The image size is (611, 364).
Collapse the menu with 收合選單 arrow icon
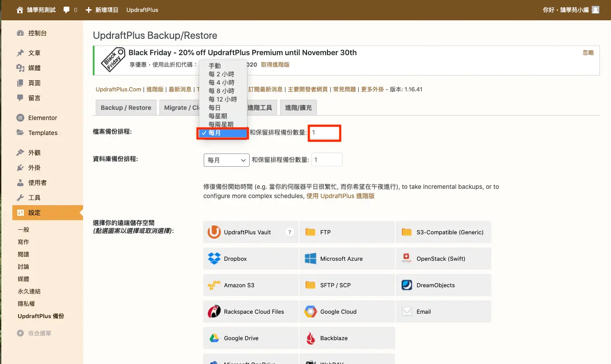click(x=20, y=333)
